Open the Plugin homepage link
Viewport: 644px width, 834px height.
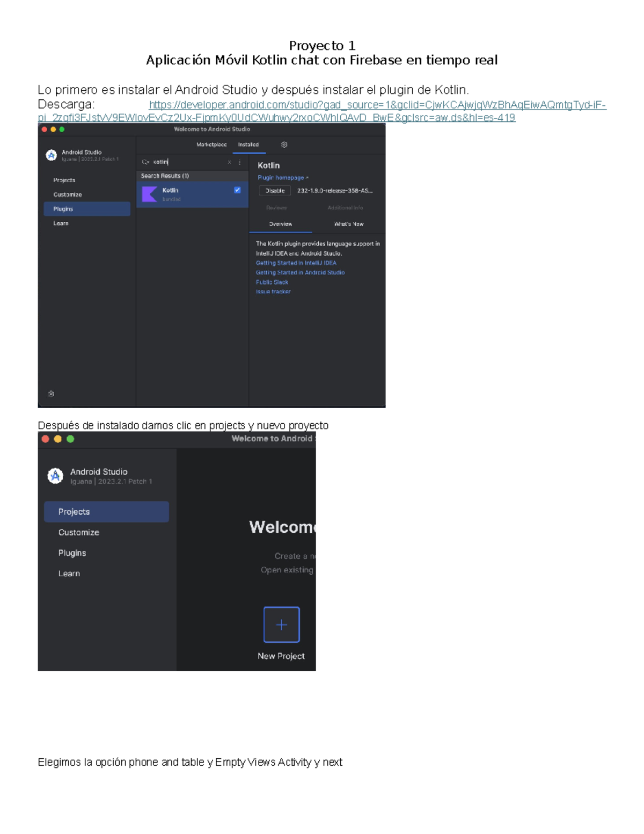pos(282,177)
